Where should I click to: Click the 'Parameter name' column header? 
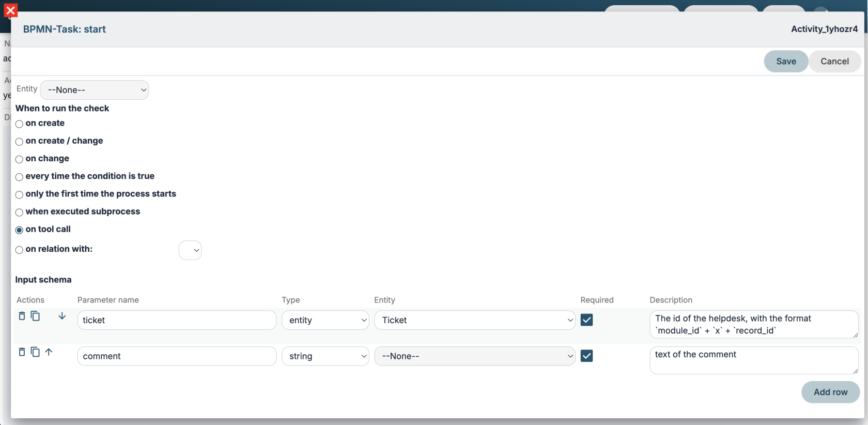point(108,300)
